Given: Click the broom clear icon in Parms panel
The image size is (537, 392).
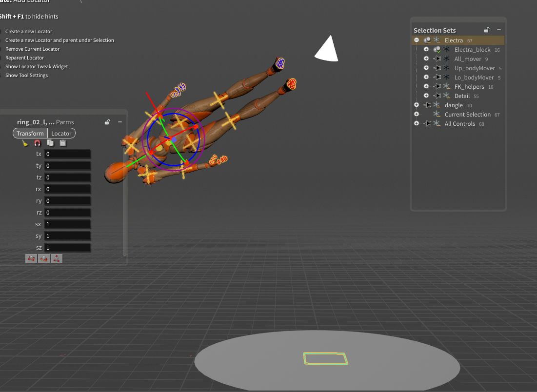Looking at the screenshot, I should coord(25,143).
